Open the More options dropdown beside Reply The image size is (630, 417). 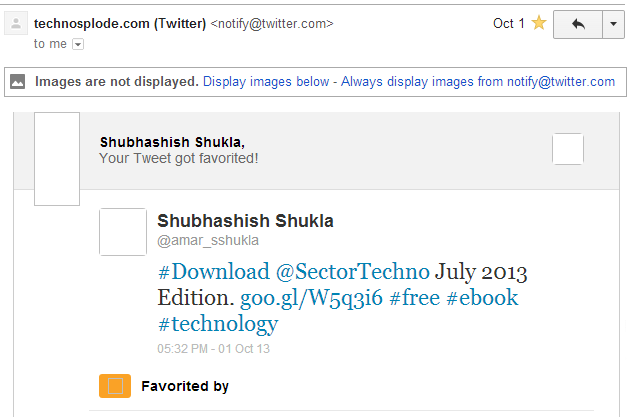point(613,24)
